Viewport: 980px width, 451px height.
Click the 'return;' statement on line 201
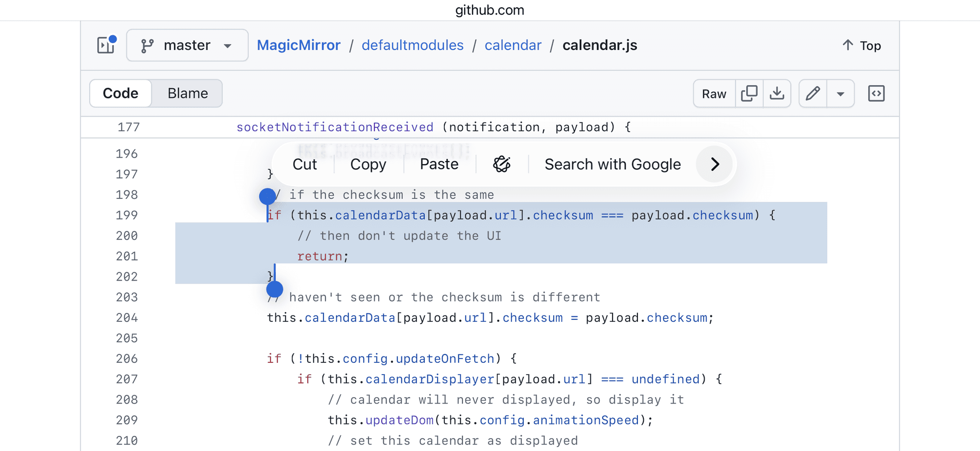(x=323, y=256)
